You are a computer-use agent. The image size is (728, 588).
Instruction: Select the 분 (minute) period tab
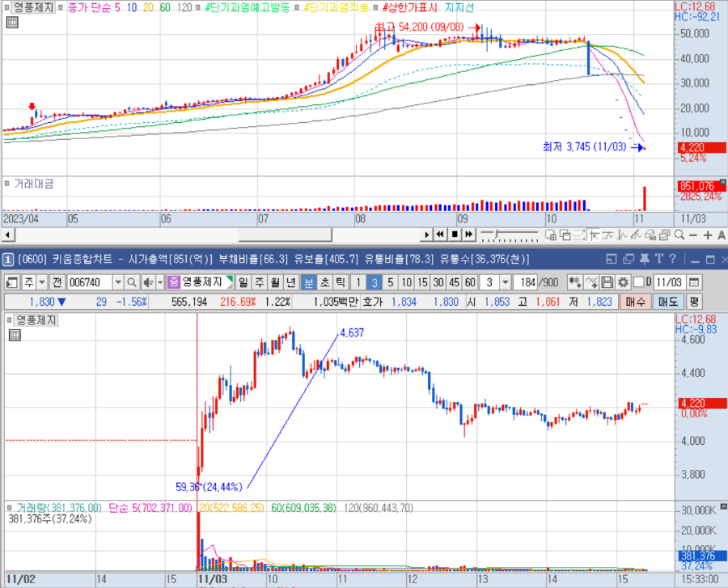(309, 282)
